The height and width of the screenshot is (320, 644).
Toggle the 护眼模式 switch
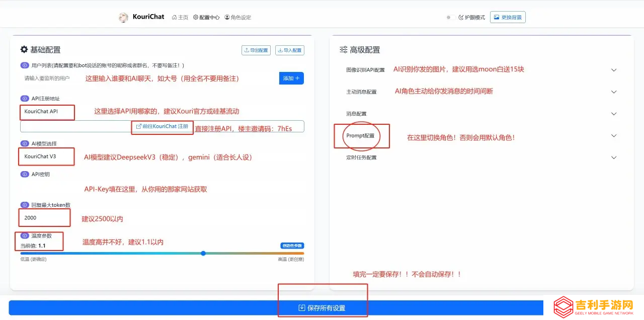pos(450,17)
